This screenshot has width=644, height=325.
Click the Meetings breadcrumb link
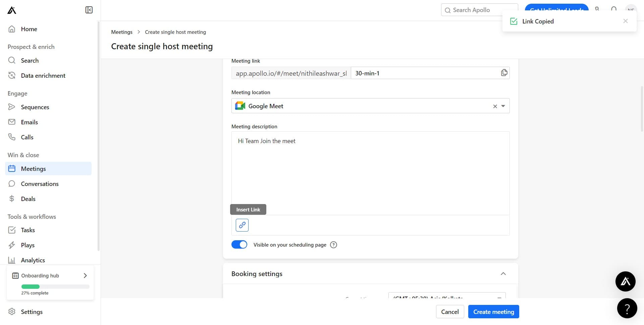122,32
